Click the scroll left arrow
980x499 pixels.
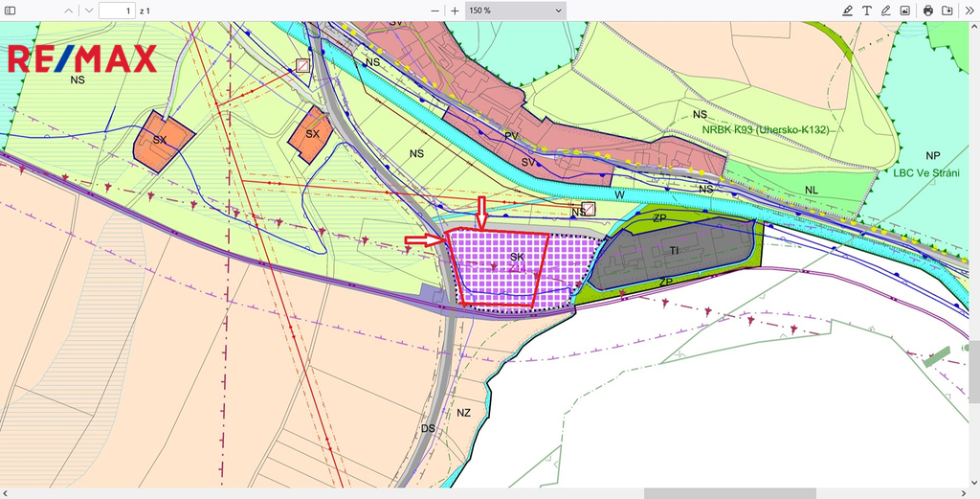(5, 493)
